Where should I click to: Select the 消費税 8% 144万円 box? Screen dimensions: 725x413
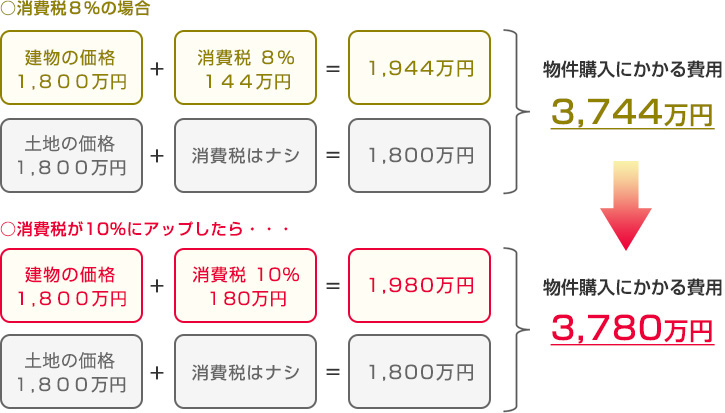pyautogui.click(x=246, y=68)
